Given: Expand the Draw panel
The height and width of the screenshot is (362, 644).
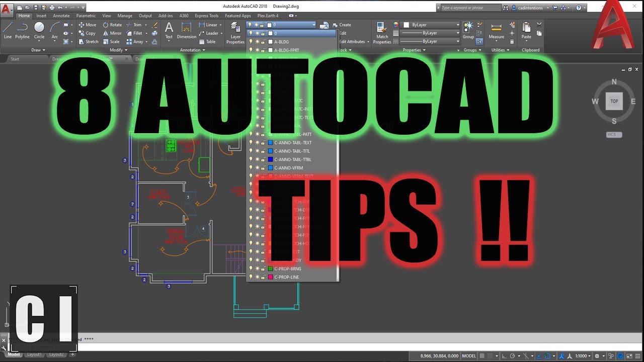Looking at the screenshot, I should [x=38, y=50].
